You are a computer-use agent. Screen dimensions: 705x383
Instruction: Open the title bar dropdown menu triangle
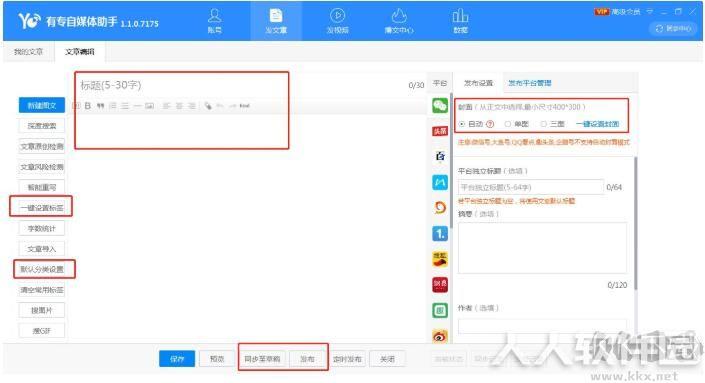(x=650, y=11)
